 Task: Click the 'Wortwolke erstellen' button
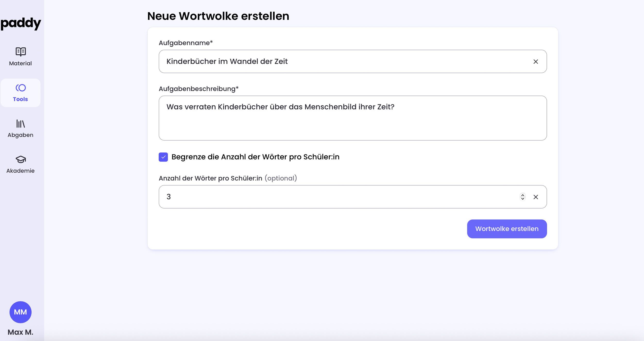coord(507,229)
